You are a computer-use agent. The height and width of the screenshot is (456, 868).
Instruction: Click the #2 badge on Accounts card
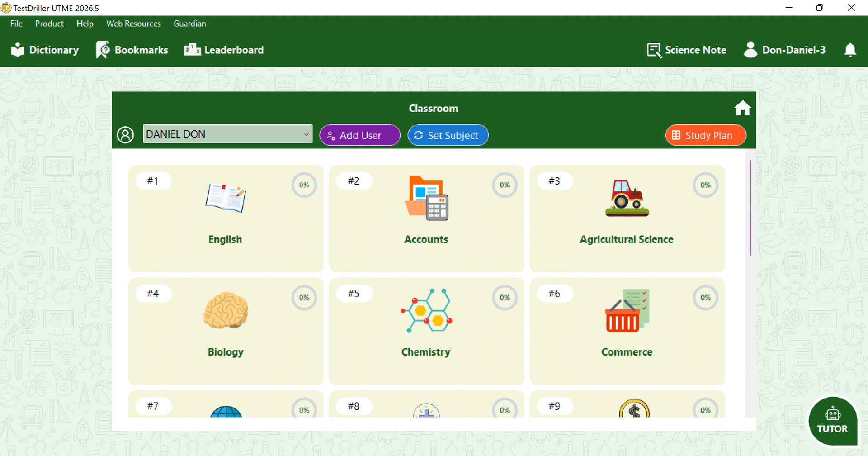354,181
